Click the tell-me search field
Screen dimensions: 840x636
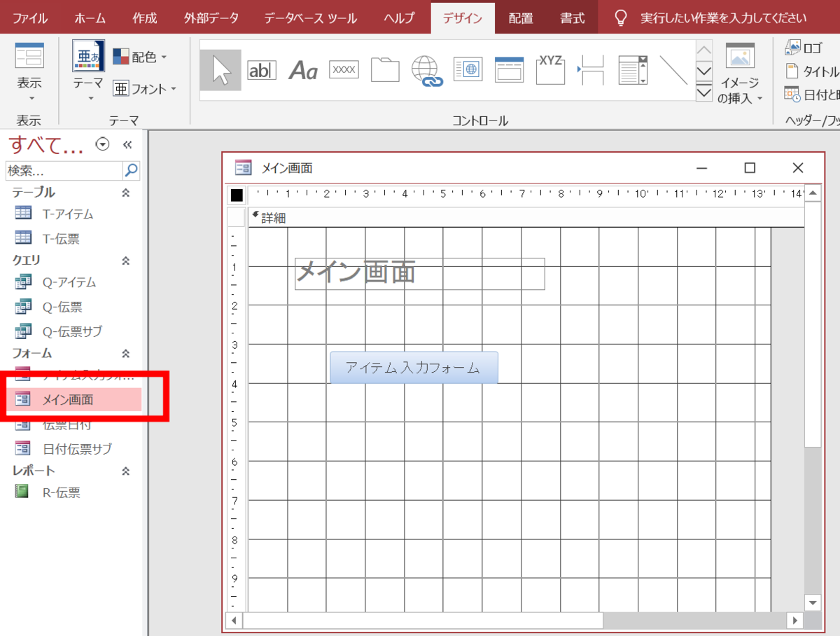pos(723,18)
